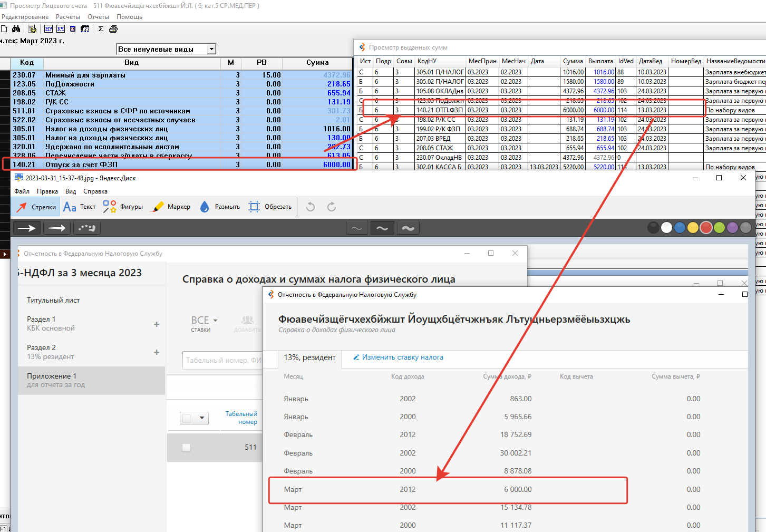Screen dimensions: 766x532
Task: Select the 'Мнимый для зарплаты' row
Action: (182, 75)
